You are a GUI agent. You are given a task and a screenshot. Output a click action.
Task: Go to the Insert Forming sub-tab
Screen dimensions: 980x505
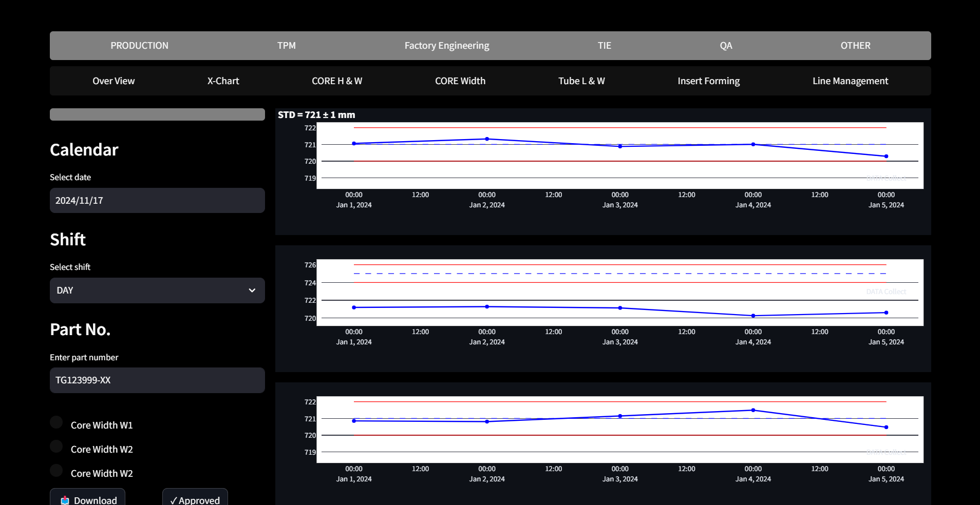click(x=708, y=81)
